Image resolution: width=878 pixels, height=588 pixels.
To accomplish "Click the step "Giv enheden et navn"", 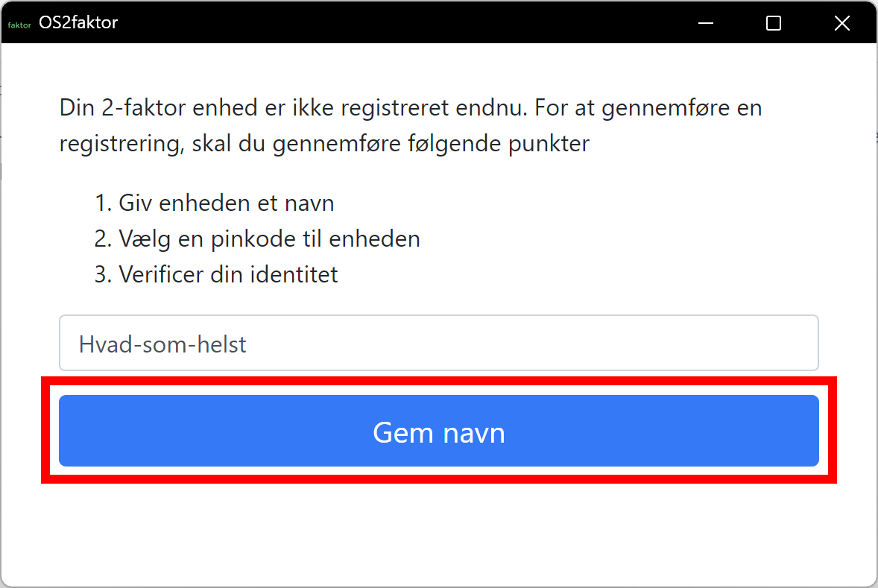I will (226, 203).
